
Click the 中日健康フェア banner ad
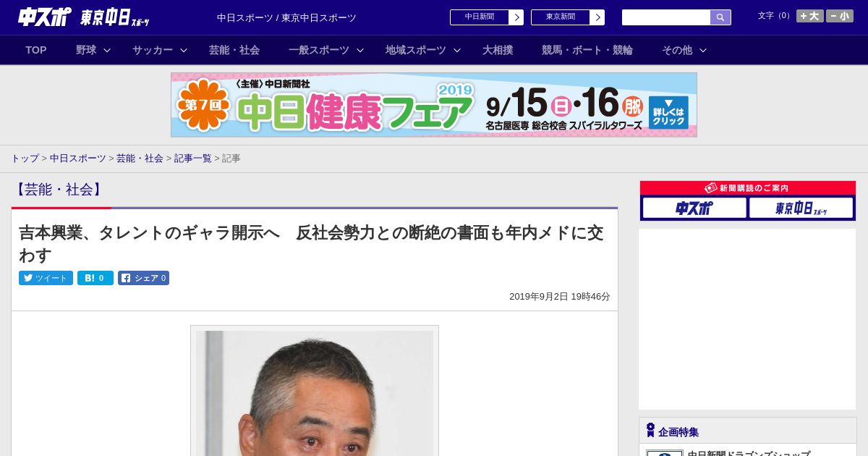pyautogui.click(x=434, y=105)
